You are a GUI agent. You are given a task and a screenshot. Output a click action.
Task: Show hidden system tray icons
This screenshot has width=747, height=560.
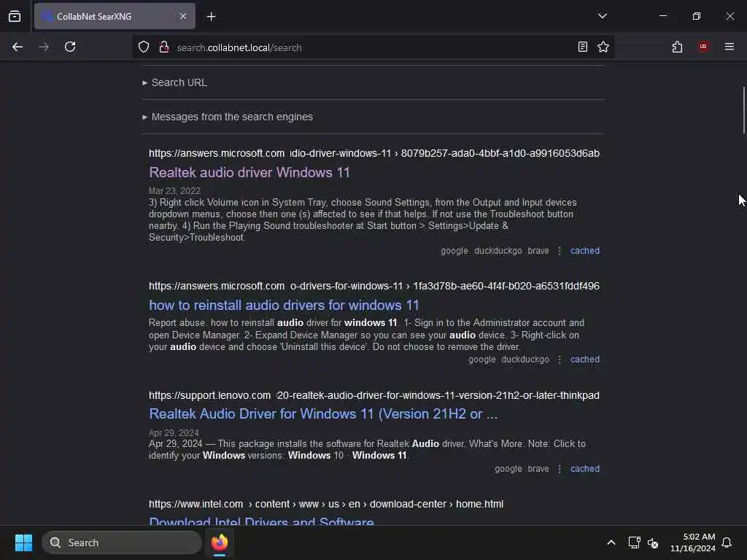coord(611,542)
